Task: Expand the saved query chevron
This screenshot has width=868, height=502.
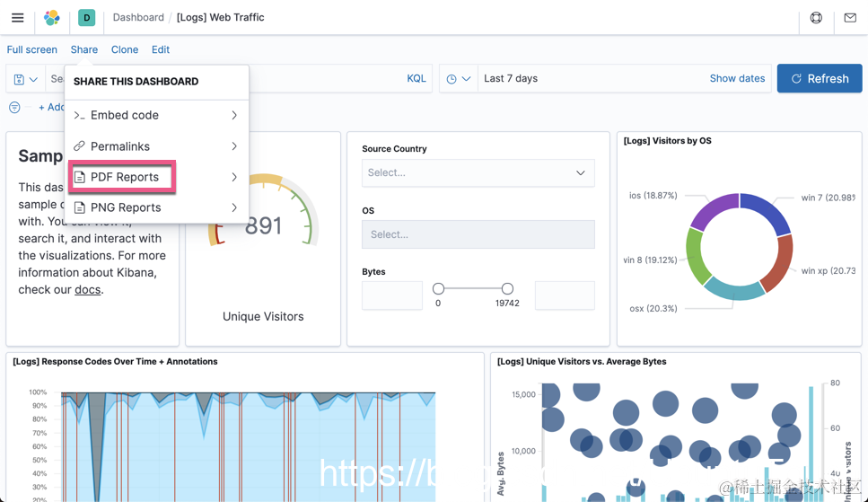Action: pos(33,79)
